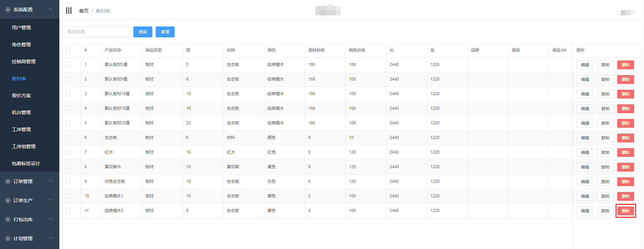
Task: Click the sidebar collapse hamburger icon
Action: pos(69,11)
